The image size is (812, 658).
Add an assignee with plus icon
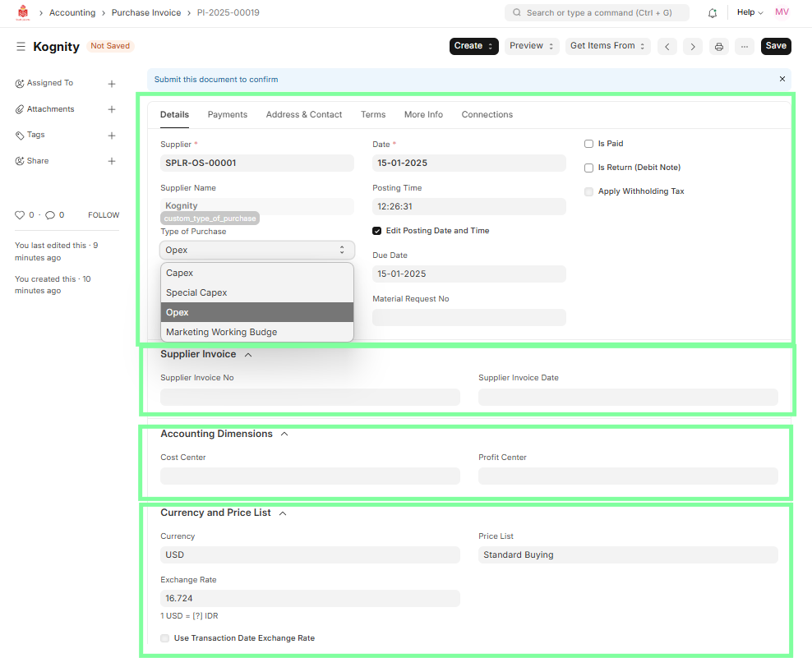(x=112, y=84)
